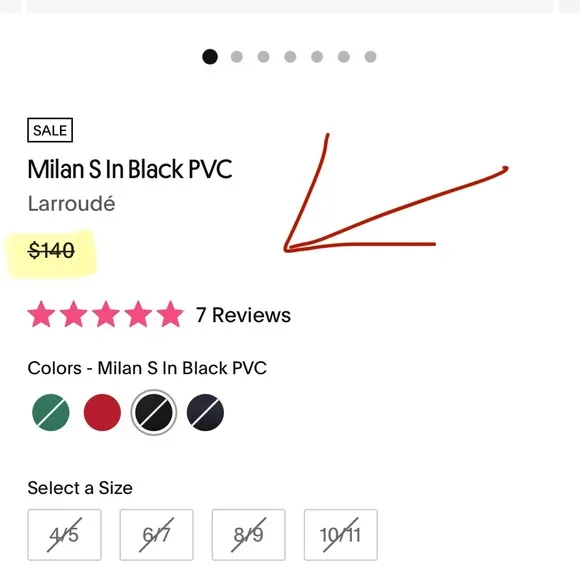This screenshot has height=580, width=580.
Task: Choose size 8/9
Action: click(249, 535)
